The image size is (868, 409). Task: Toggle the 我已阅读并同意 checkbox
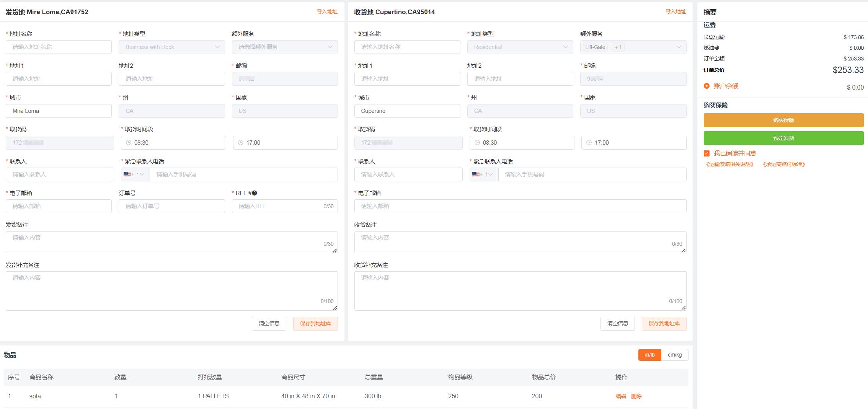click(706, 153)
